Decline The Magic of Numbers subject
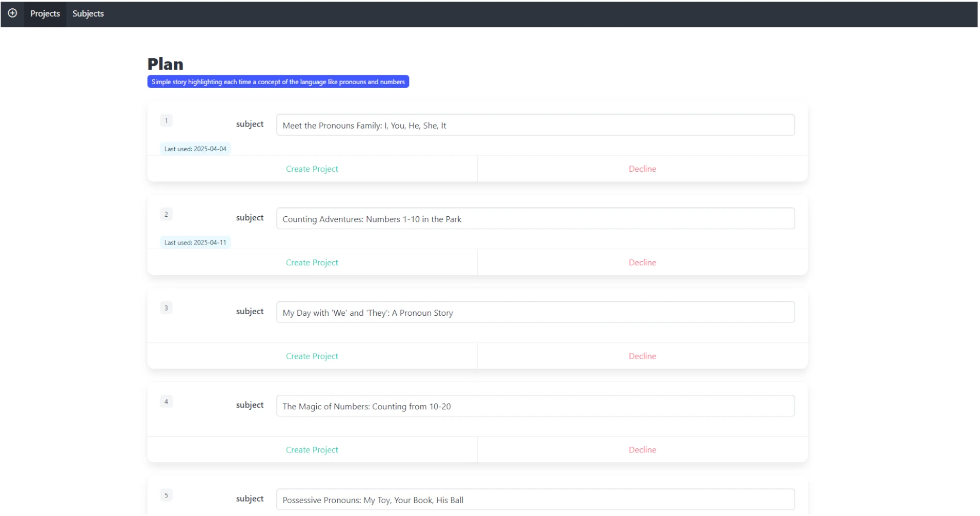The image size is (980, 516). click(x=642, y=450)
